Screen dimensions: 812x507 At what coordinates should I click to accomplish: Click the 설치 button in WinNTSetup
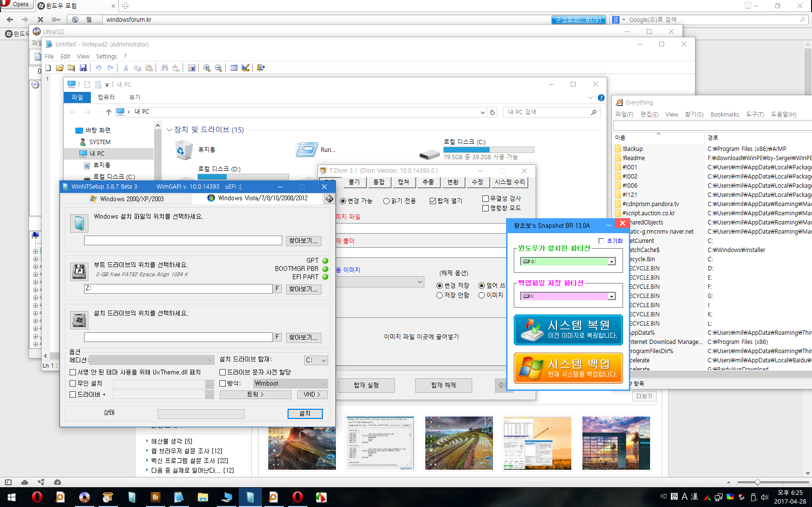coord(305,414)
